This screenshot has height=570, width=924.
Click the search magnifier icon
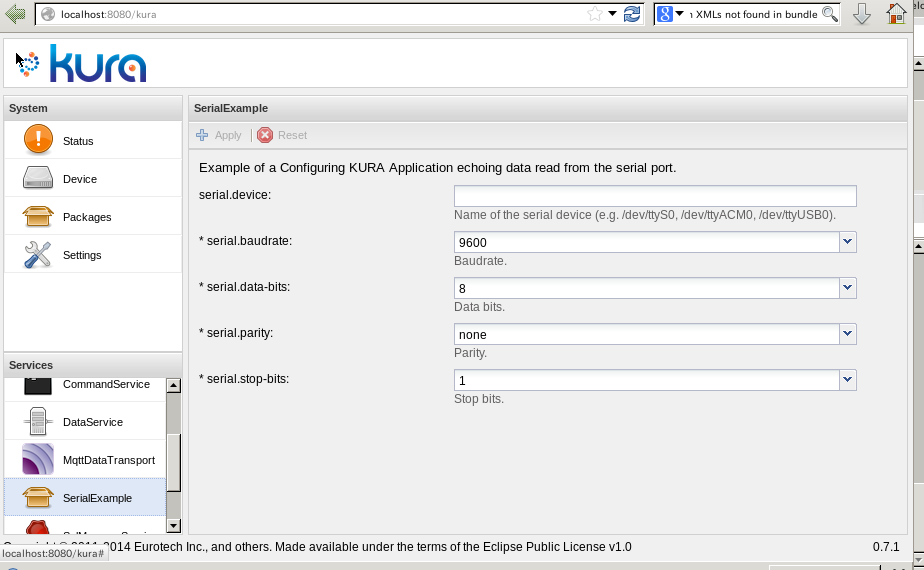pos(830,14)
